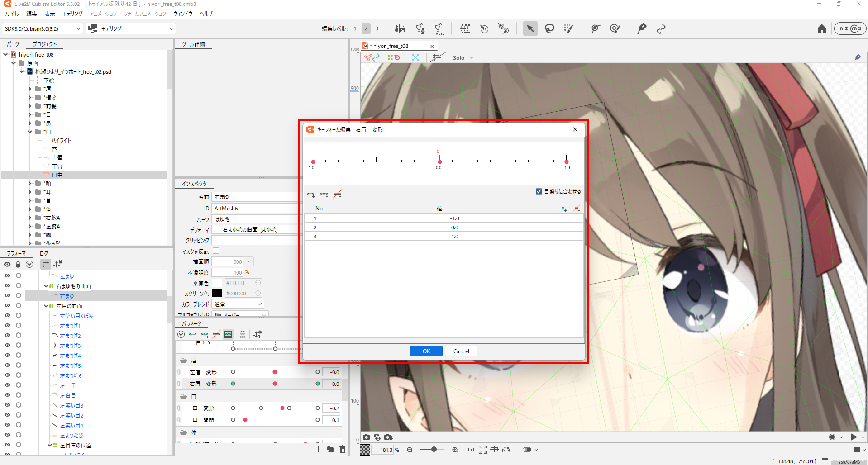This screenshot has height=465, width=868.
Task: Add two keys in keyform dialog
Action: (x=310, y=195)
